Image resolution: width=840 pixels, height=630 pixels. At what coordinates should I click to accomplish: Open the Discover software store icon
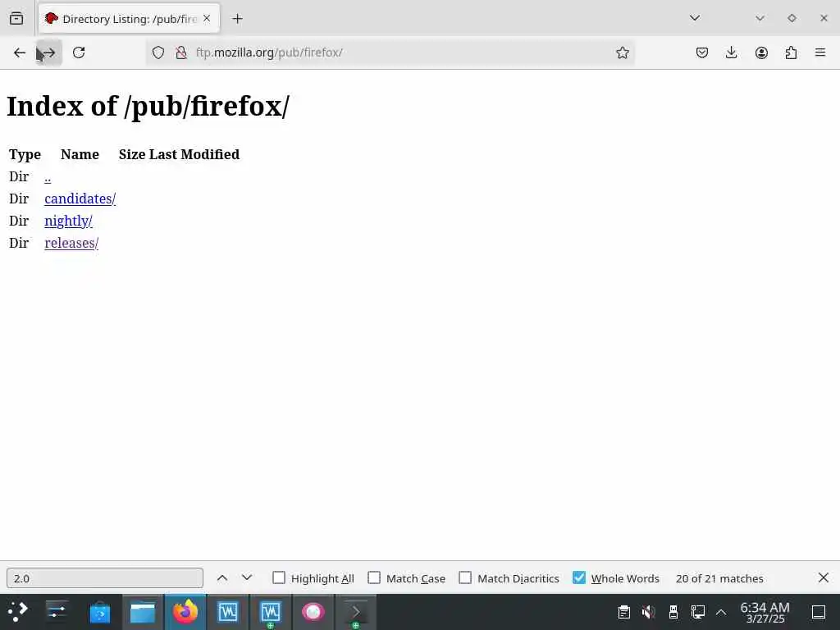[99, 612]
